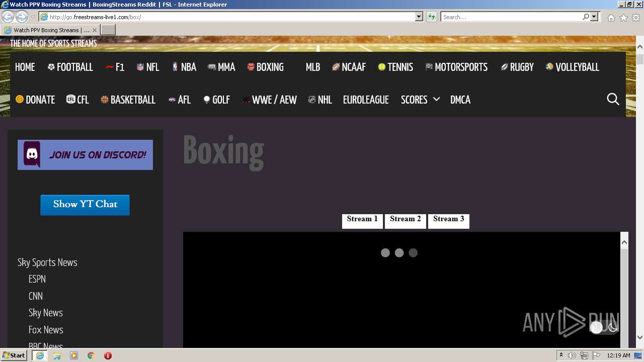
Task: Click the Donate coin icon
Action: coord(20,100)
